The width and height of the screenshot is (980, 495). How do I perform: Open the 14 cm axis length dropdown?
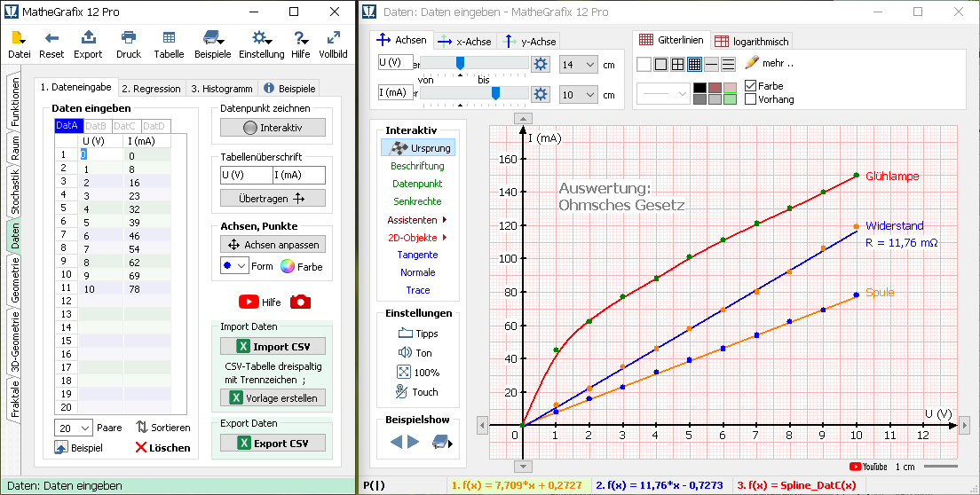[579, 64]
